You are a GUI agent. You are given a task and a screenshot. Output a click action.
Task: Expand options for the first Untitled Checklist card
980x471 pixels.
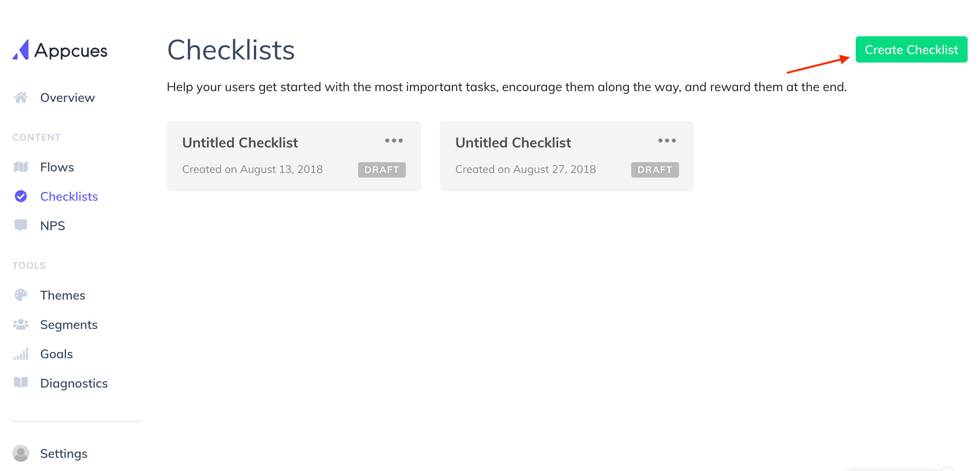[x=394, y=141]
